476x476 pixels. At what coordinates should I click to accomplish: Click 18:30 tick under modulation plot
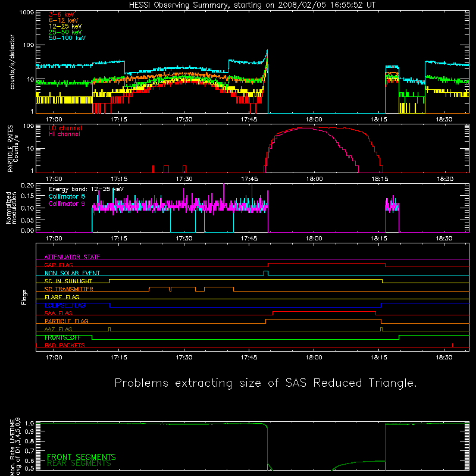pyautogui.click(x=444, y=239)
